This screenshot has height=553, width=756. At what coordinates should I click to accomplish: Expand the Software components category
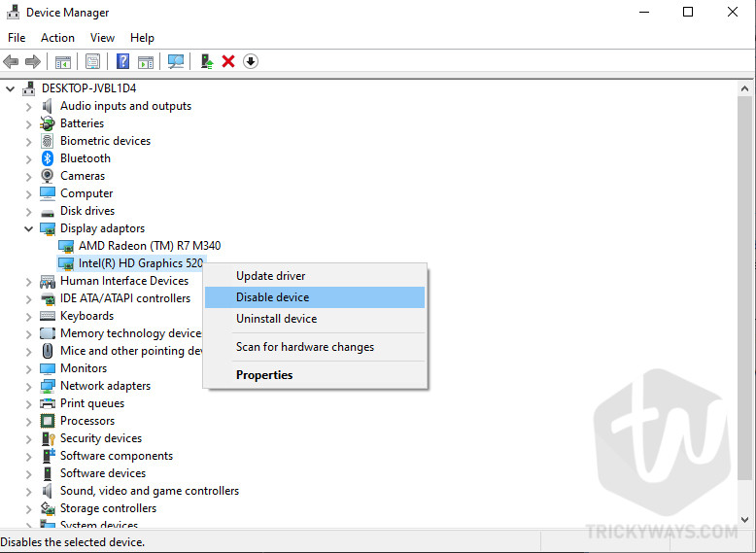[x=28, y=457]
